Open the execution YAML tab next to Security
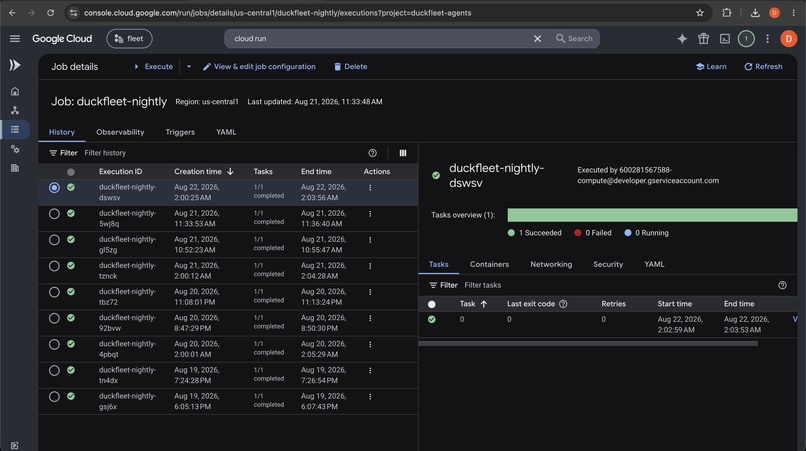806x451 pixels. 654,264
